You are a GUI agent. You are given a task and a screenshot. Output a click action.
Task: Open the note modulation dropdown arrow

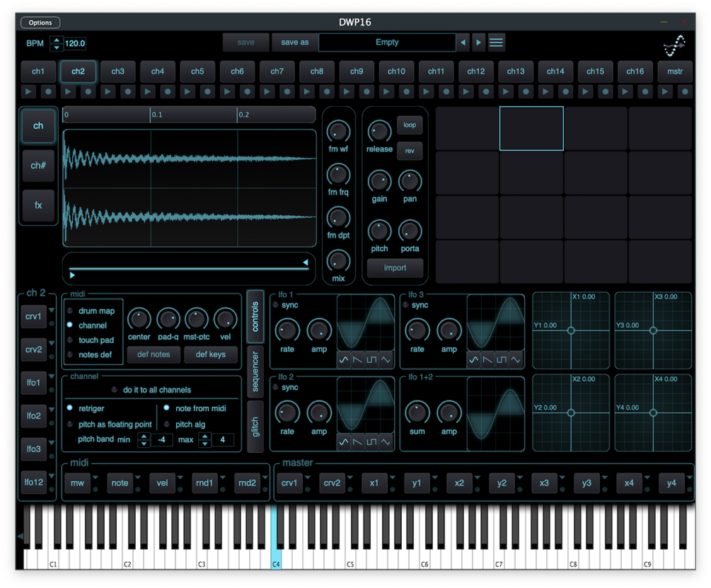(x=138, y=478)
